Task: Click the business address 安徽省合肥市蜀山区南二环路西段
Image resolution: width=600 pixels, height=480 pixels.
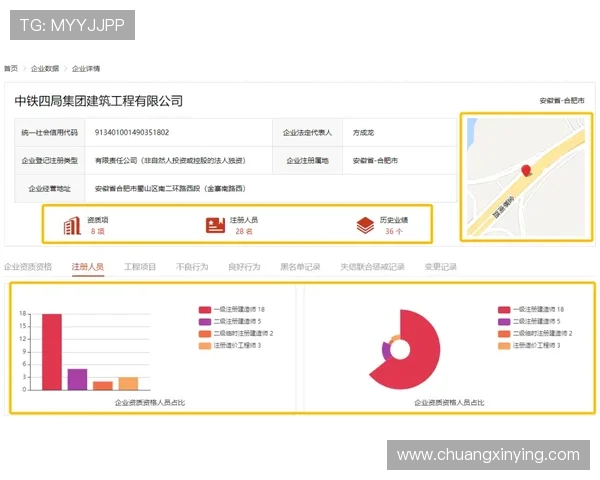Action: [170, 188]
